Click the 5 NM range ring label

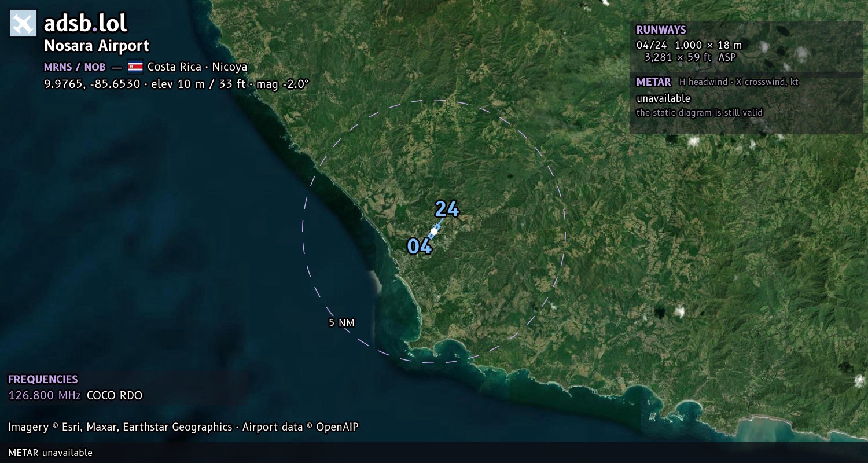(x=341, y=323)
